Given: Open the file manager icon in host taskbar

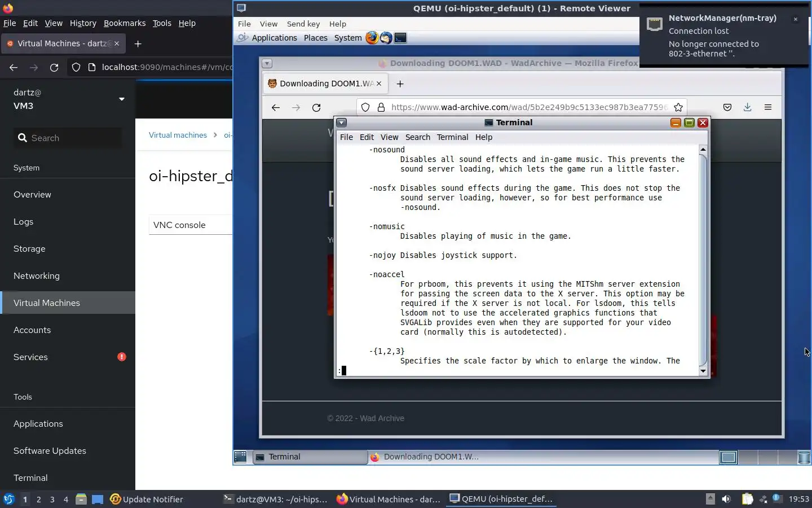Looking at the screenshot, I should pyautogui.click(x=81, y=499).
